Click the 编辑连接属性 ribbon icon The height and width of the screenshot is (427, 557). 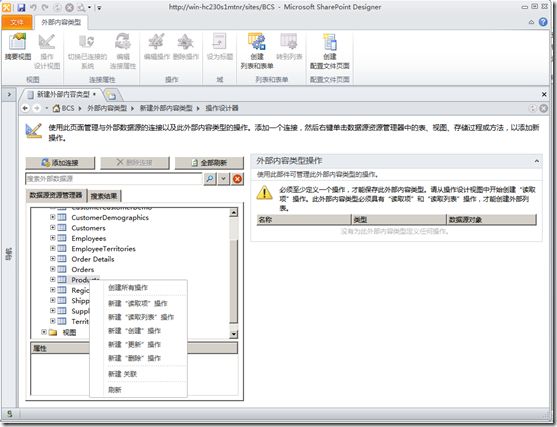click(123, 42)
